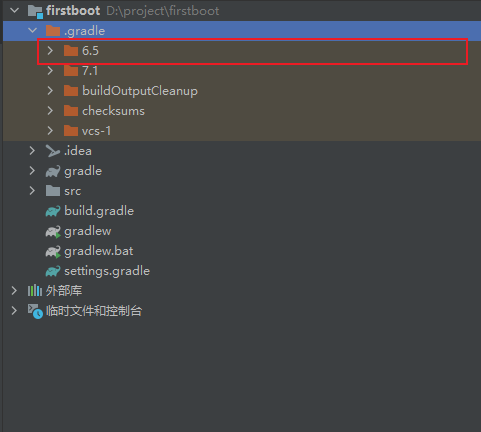Click the external libraries bar-chart icon
This screenshot has height=432, width=481.
35,291
